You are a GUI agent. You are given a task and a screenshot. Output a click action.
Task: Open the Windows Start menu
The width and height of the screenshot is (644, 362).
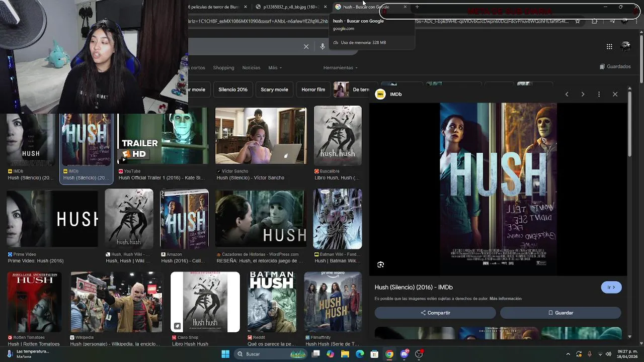[225, 354]
